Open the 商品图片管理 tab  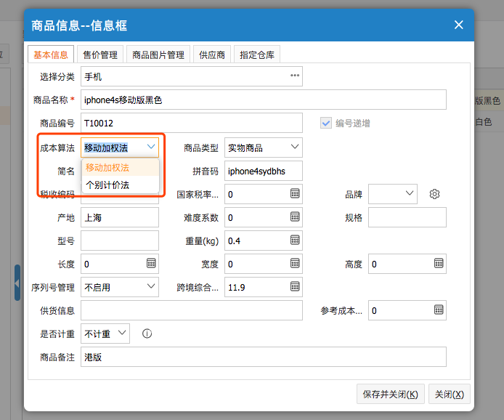[158, 54]
